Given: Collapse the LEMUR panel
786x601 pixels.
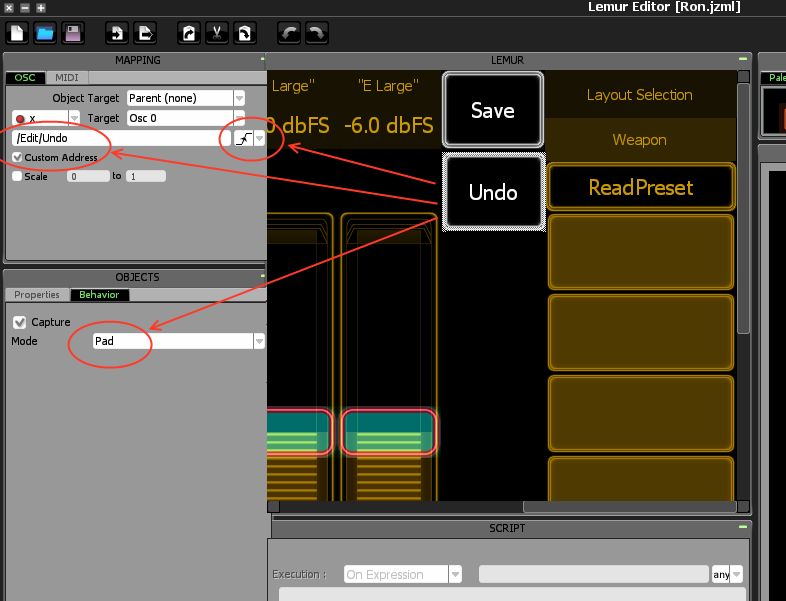Looking at the screenshot, I should [x=743, y=59].
